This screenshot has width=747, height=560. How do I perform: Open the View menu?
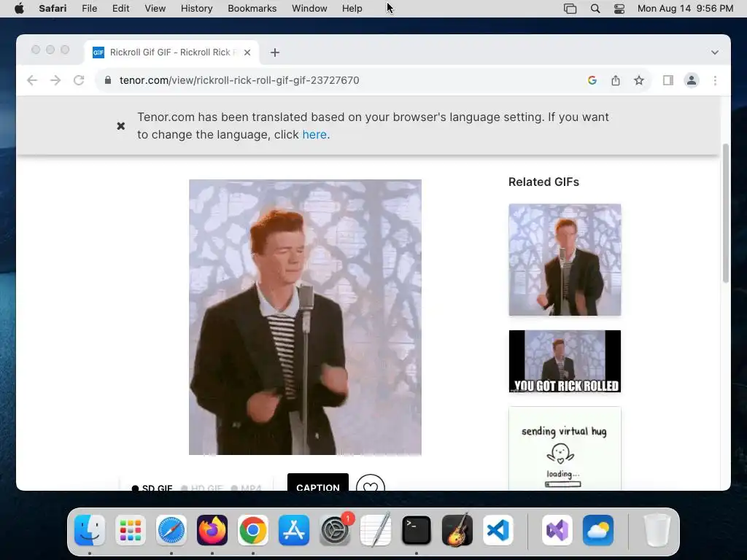tap(155, 9)
